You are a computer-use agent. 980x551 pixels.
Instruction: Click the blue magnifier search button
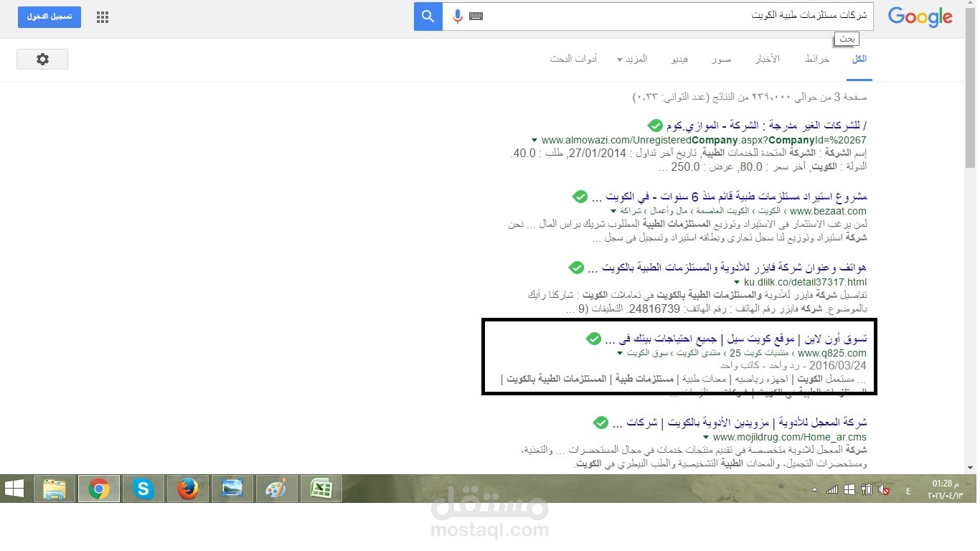[428, 16]
